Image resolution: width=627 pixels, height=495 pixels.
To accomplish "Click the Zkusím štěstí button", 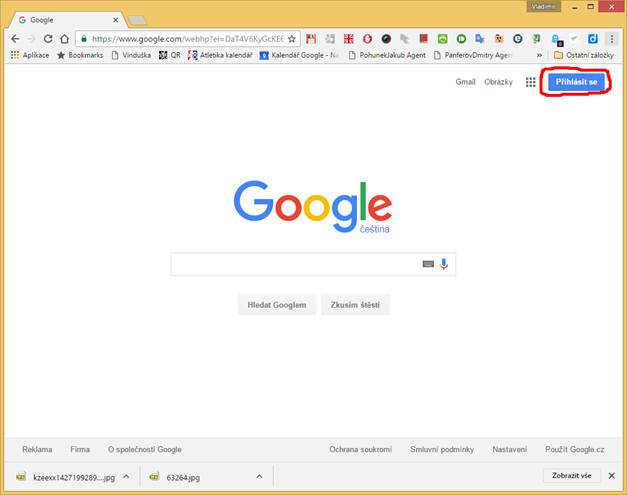I will coord(355,305).
